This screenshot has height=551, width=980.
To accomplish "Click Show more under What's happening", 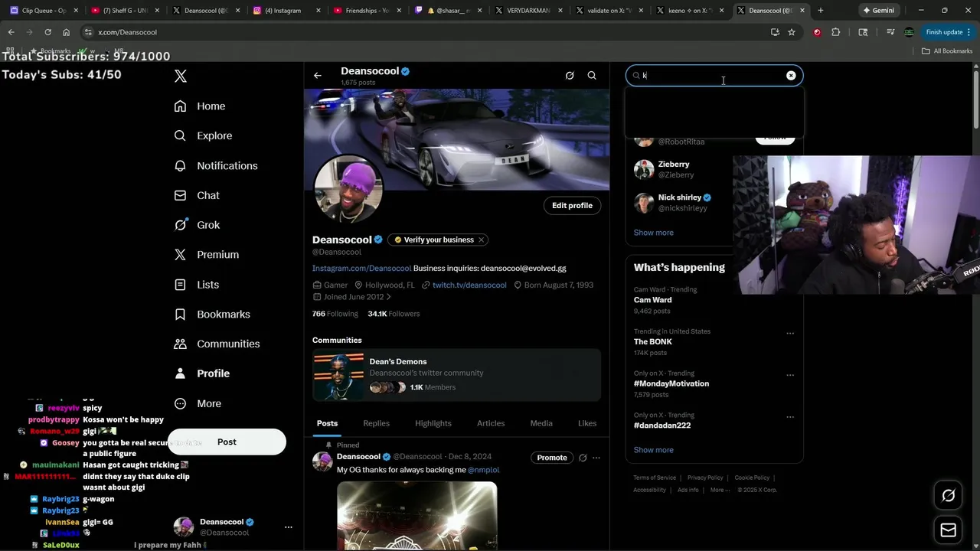I will coord(654,450).
